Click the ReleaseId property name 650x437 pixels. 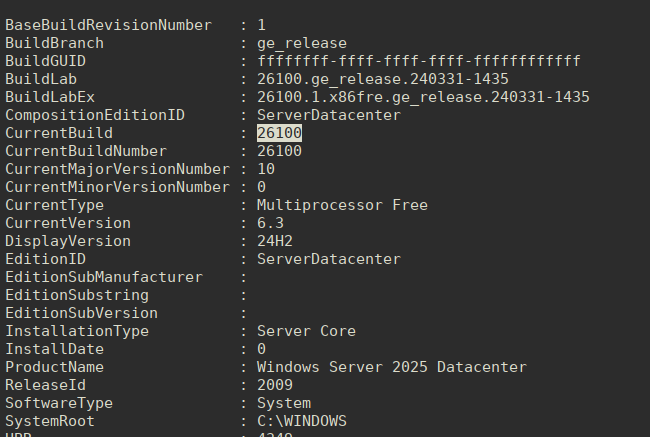(x=45, y=385)
